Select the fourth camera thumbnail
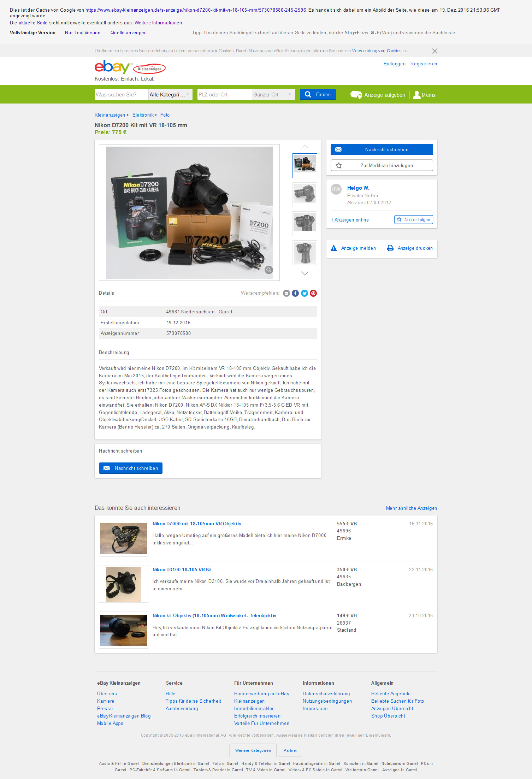Viewport: 532px width, 779px height. click(305, 253)
